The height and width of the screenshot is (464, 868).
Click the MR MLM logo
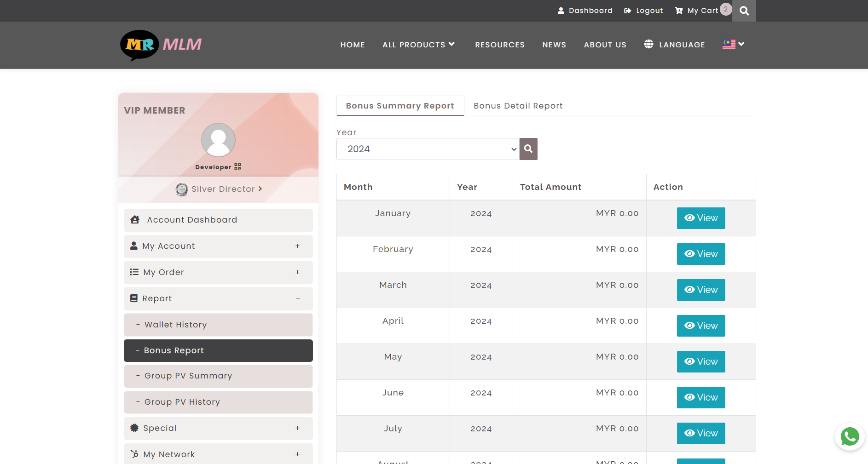(x=161, y=45)
